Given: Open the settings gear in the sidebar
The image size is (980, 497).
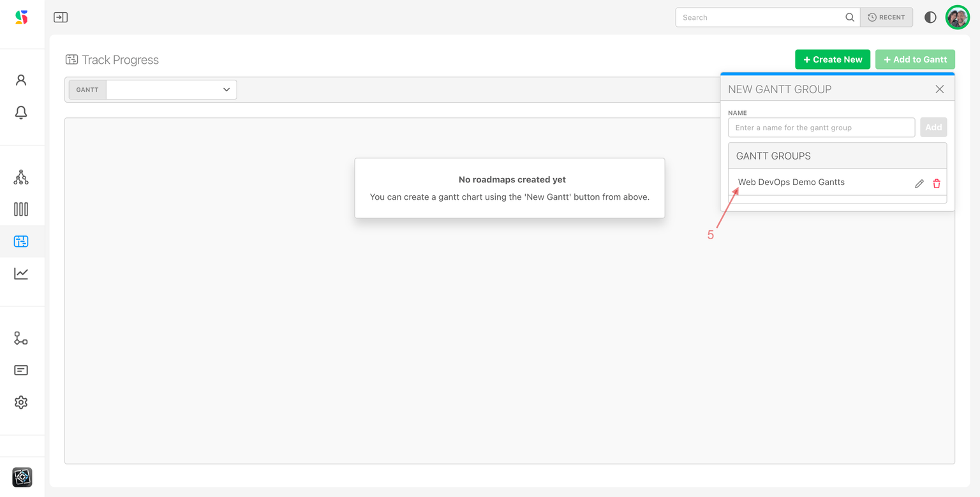Looking at the screenshot, I should point(21,403).
